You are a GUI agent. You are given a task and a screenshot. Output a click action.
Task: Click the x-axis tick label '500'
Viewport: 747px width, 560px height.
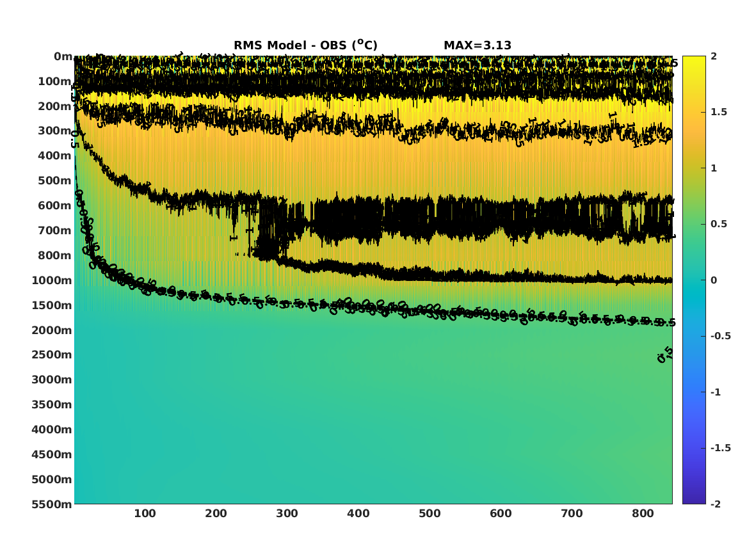pyautogui.click(x=430, y=514)
